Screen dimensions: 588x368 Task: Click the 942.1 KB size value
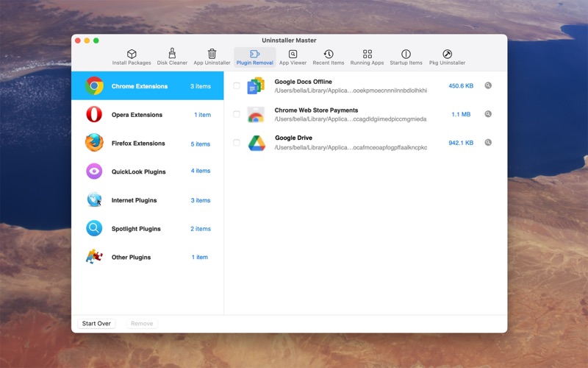(461, 143)
